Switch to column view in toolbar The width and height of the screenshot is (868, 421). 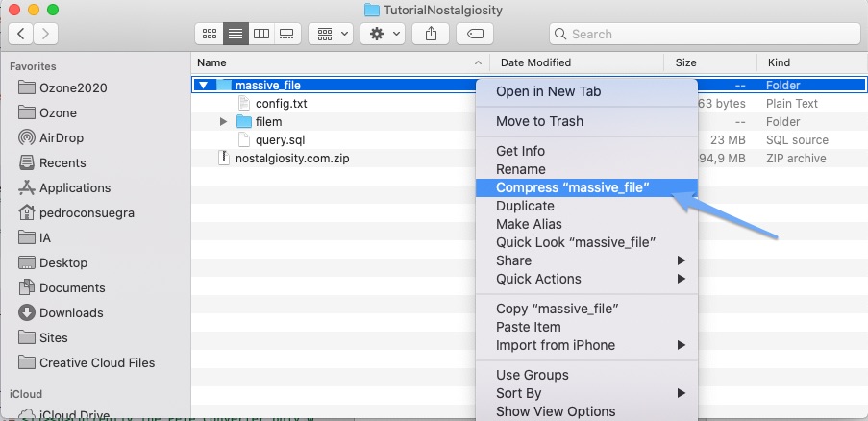tap(260, 34)
